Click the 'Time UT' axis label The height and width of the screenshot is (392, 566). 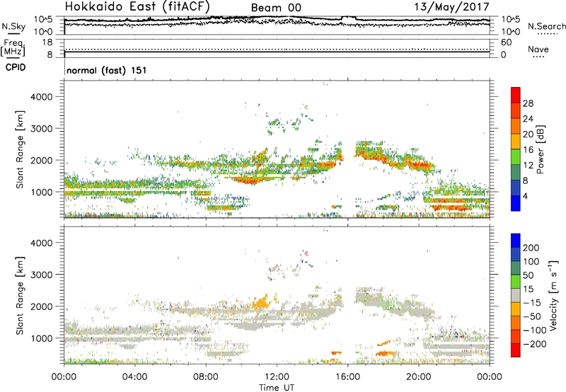(277, 388)
